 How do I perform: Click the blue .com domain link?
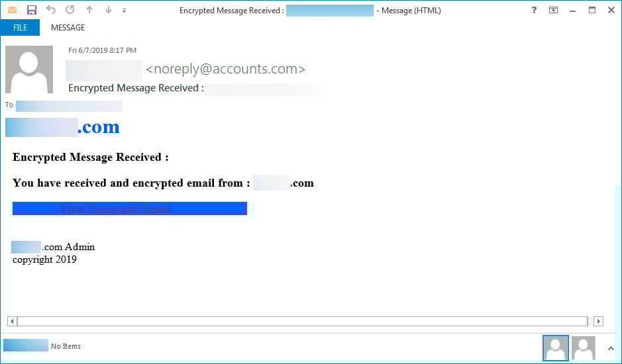(63, 127)
